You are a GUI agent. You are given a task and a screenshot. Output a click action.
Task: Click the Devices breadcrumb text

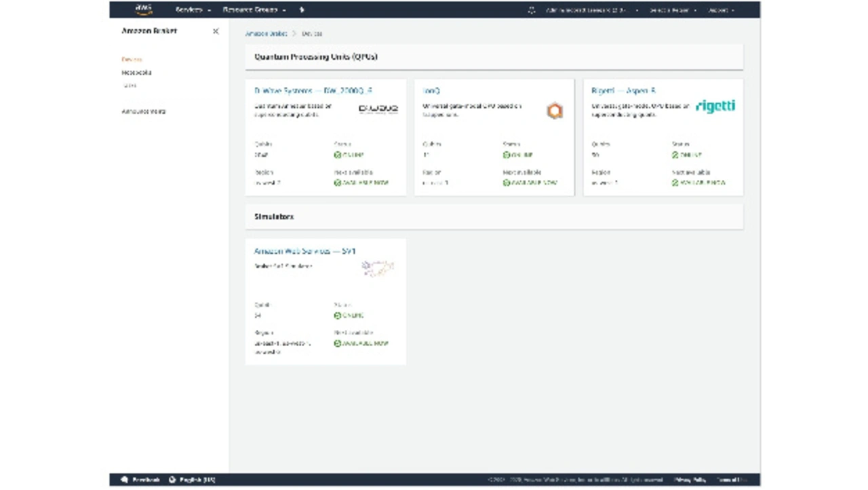tap(312, 33)
